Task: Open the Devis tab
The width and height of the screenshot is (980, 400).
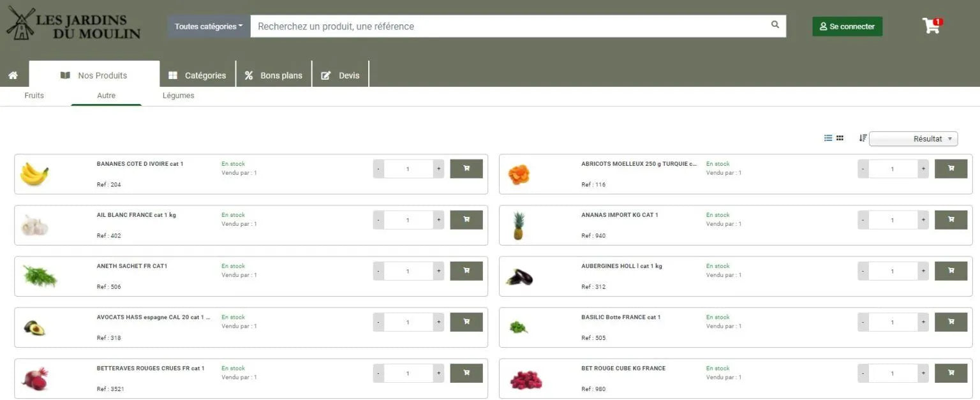Action: pos(341,75)
